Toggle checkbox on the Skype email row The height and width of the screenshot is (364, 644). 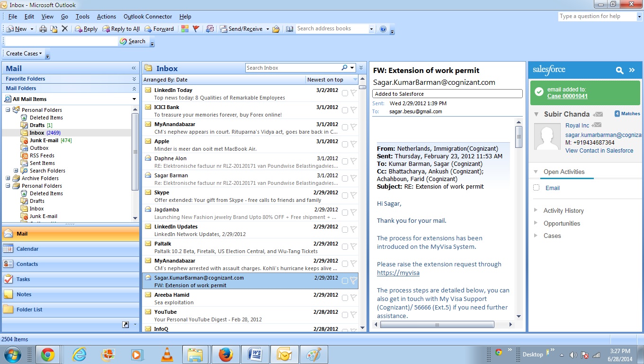(x=345, y=195)
